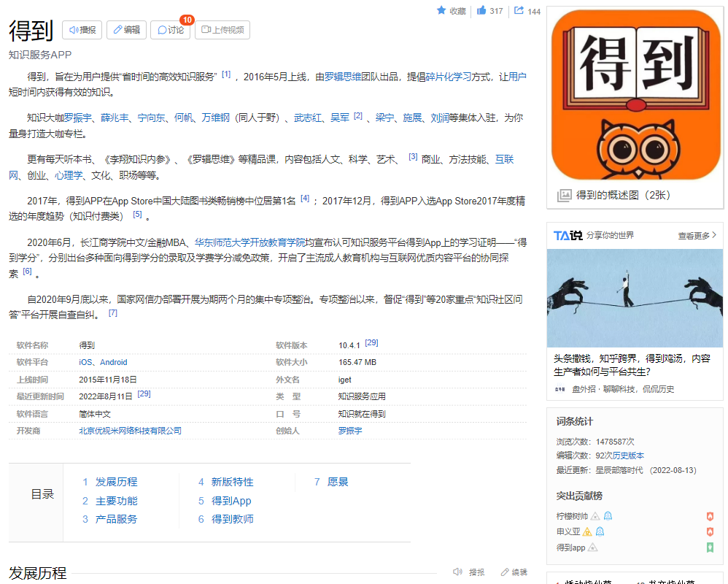Click the developer 北京优视米网络科技有限公司 link
The height and width of the screenshot is (584, 728).
click(130, 431)
